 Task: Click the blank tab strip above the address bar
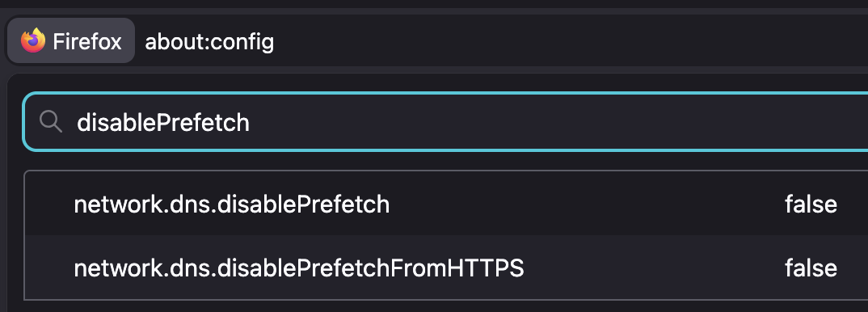tap(434, 4)
